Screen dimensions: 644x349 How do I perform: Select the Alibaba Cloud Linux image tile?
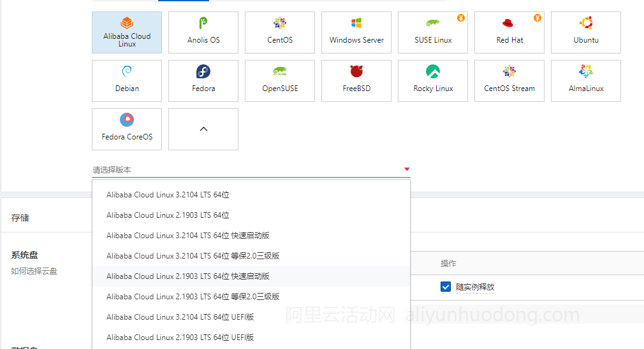point(127,32)
